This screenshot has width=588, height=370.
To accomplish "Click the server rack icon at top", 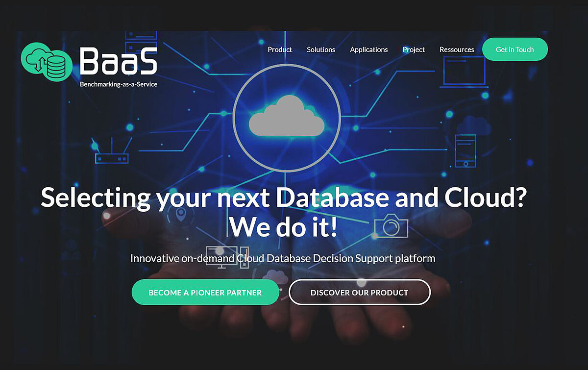I will pyautogui.click(x=141, y=43).
